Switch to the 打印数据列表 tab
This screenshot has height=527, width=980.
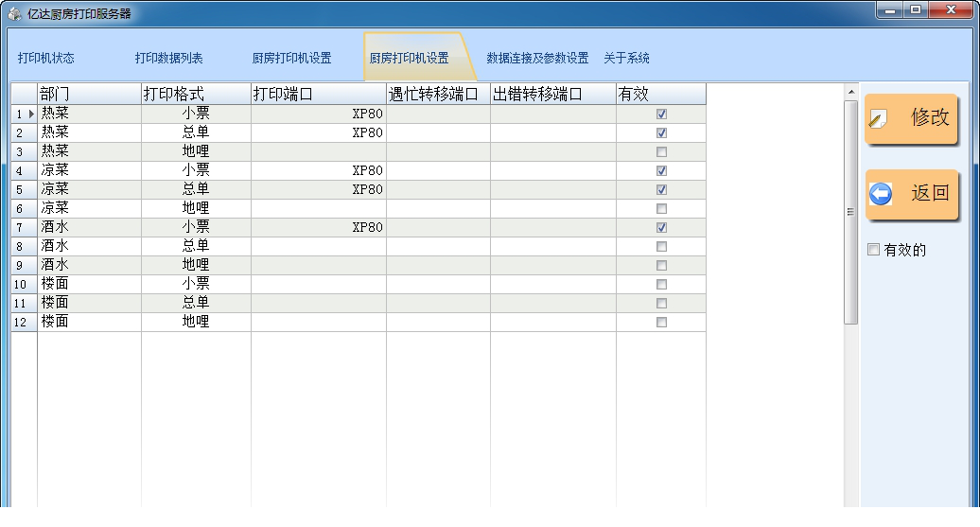[168, 58]
